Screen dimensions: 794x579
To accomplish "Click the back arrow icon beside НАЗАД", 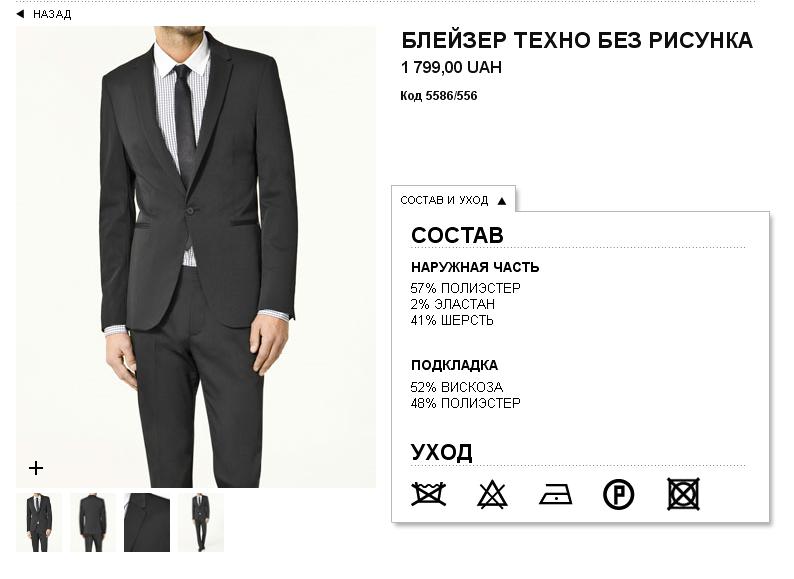I will [x=20, y=14].
